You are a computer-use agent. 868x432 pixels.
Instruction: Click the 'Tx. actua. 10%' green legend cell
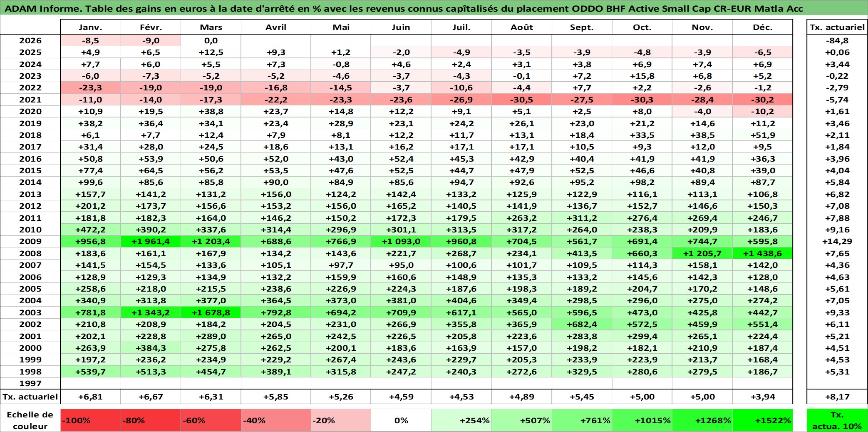(837, 420)
